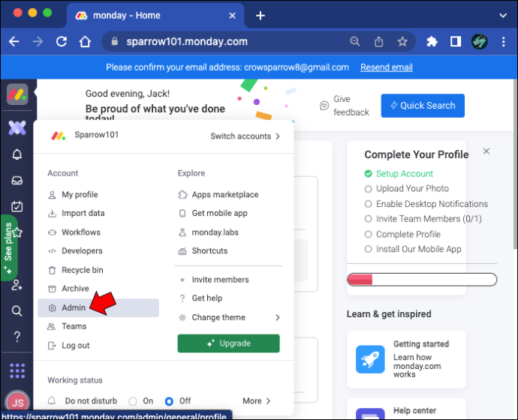
Task: Close the Complete Your Profile card
Action: (x=486, y=151)
